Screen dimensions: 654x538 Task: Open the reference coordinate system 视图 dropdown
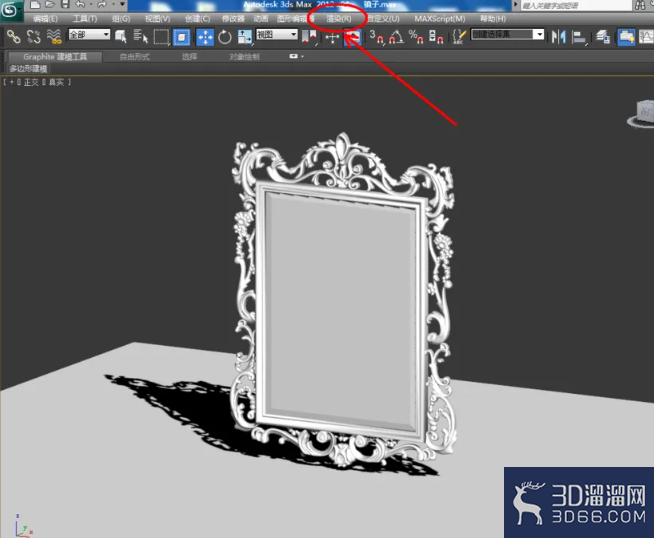point(277,35)
